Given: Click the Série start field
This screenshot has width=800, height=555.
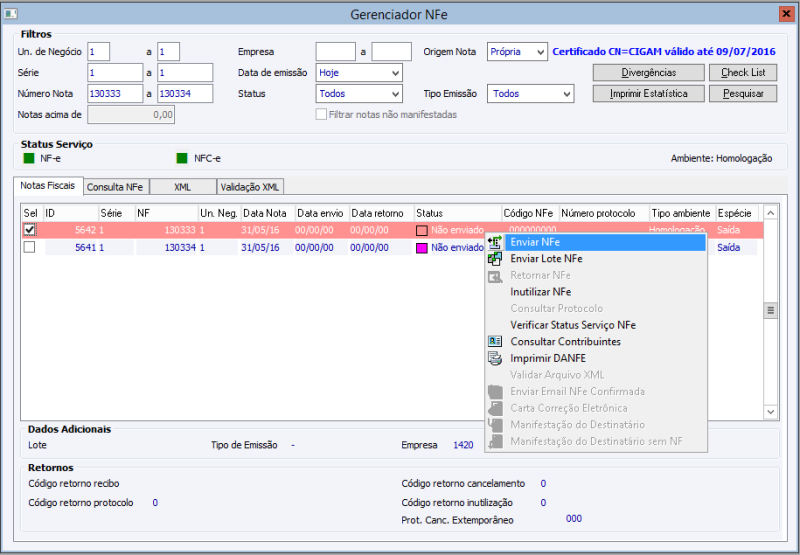Looking at the screenshot, I should point(115,73).
